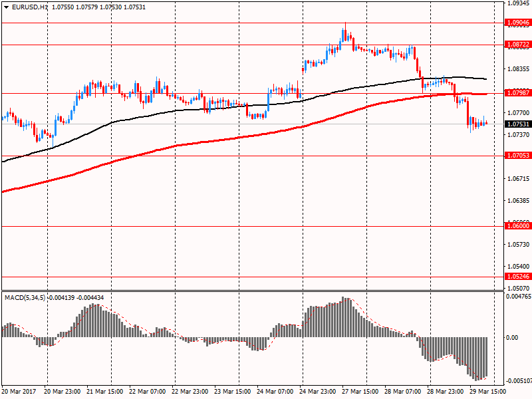Select the 1.08722 red price level label
532x399 pixels.
click(518, 45)
